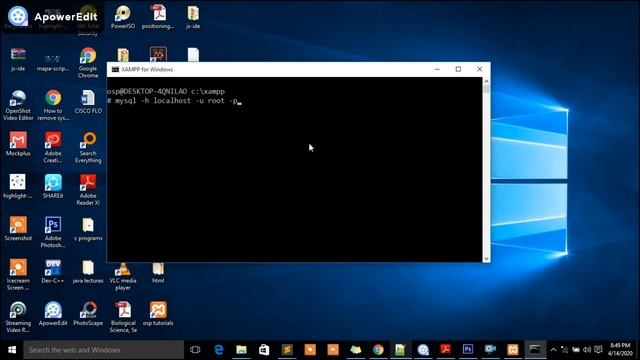Minimize the XAMPP for Windows window
This screenshot has width=640, height=360.
pyautogui.click(x=437, y=69)
